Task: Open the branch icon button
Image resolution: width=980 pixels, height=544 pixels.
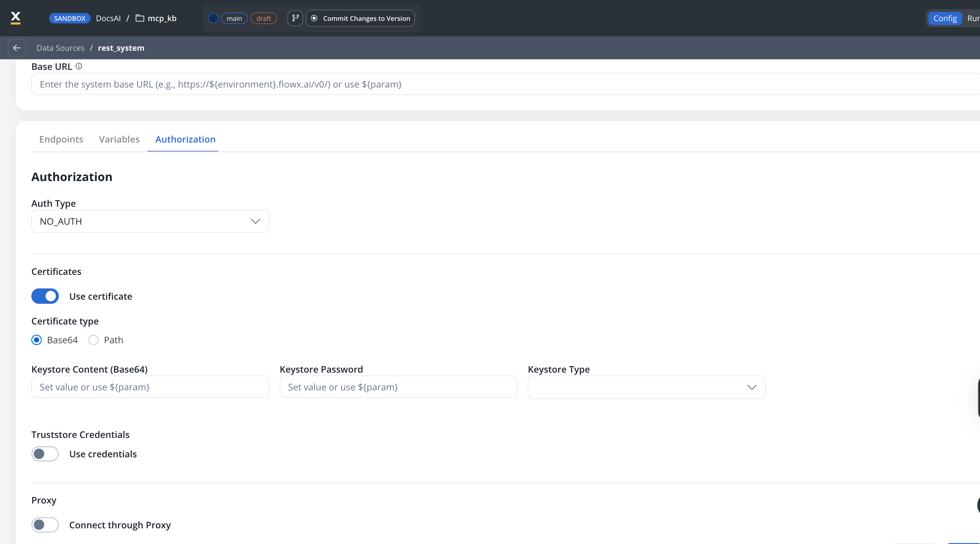Action: click(x=295, y=18)
